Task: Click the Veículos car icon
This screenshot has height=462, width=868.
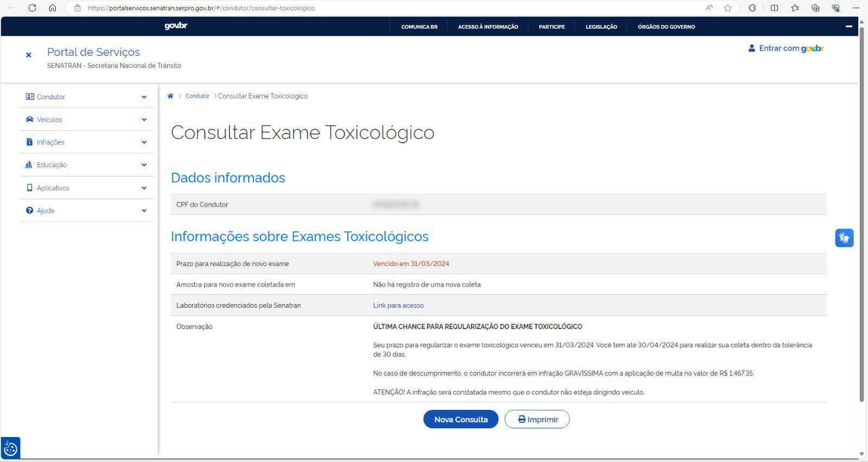Action: [30, 119]
